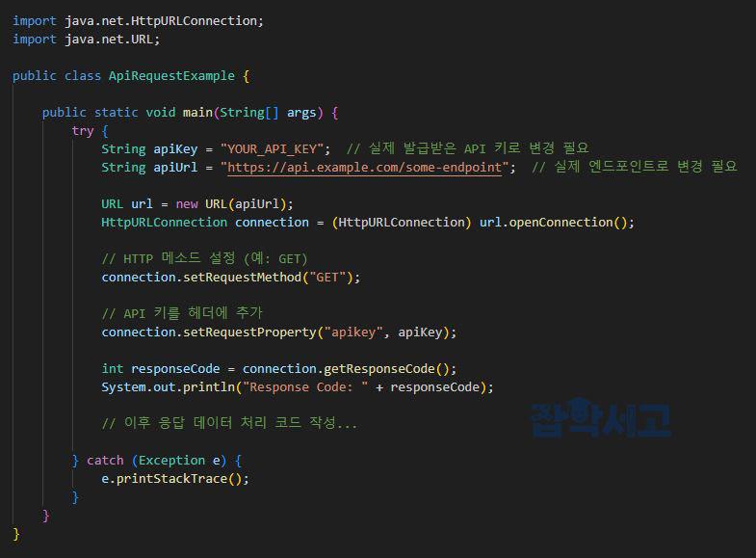756x558 pixels.
Task: Click the "apikey" string literal
Action: point(353,332)
